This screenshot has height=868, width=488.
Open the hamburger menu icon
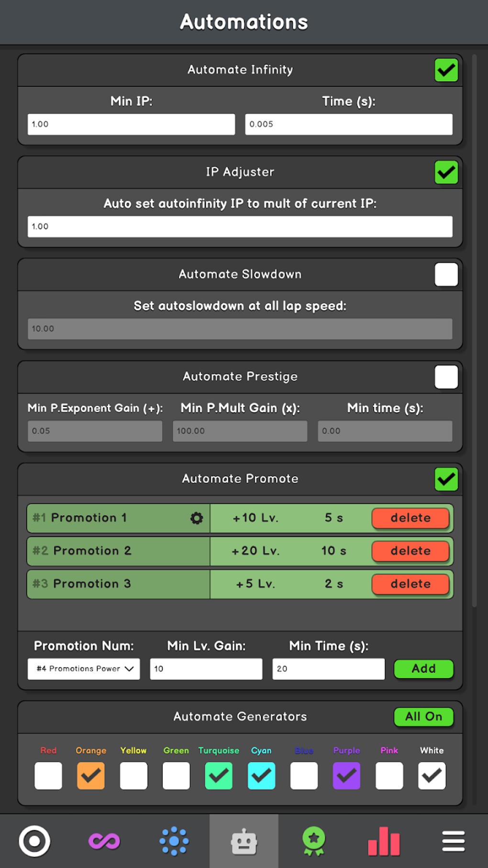(453, 841)
